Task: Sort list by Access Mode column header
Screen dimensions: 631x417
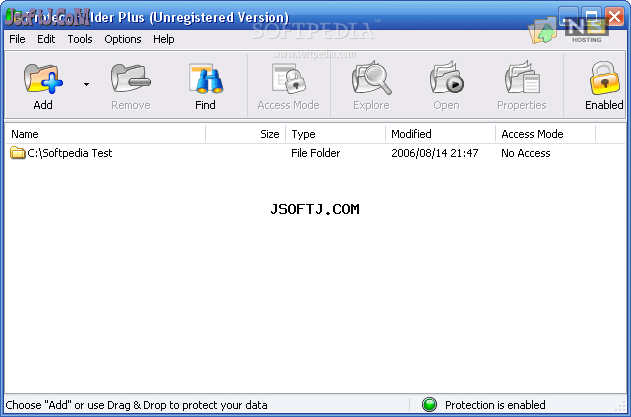Action: (545, 134)
